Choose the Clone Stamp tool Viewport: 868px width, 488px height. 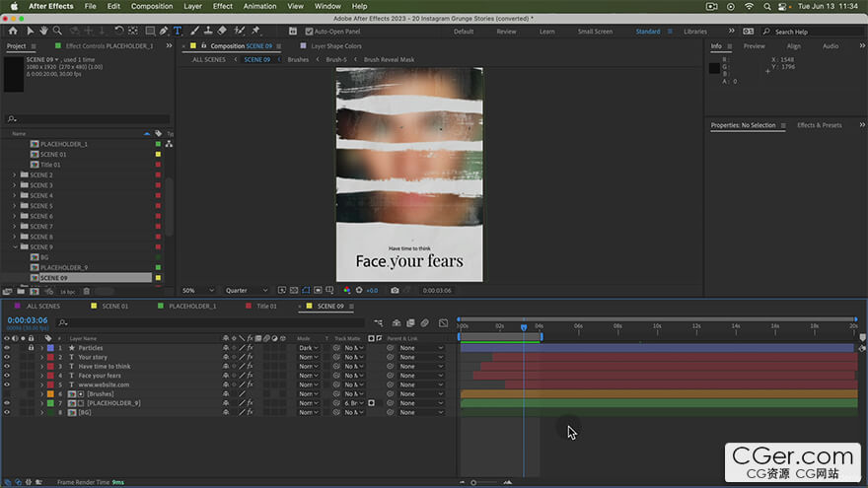tap(208, 31)
